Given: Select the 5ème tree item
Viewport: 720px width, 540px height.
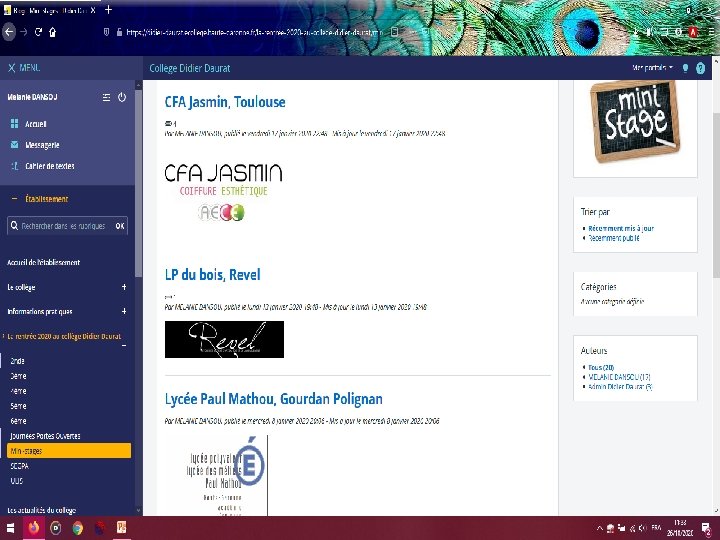Looking at the screenshot, I should pyautogui.click(x=18, y=406).
